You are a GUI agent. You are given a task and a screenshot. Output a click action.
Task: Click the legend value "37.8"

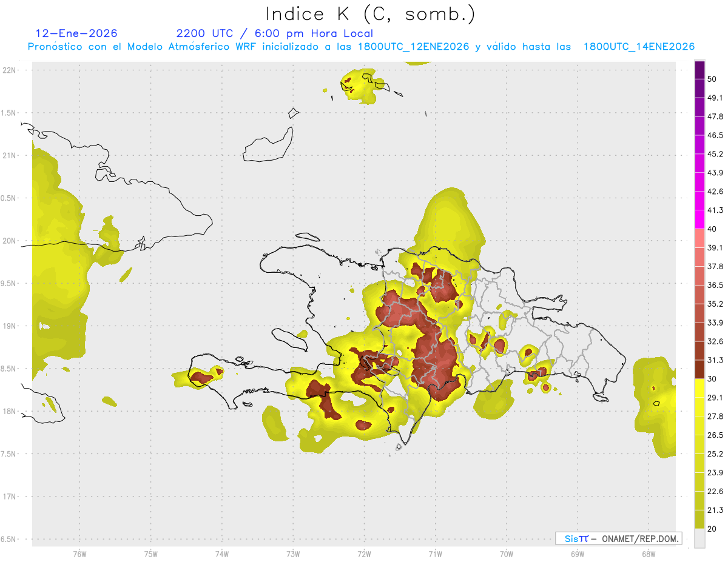[x=715, y=267]
